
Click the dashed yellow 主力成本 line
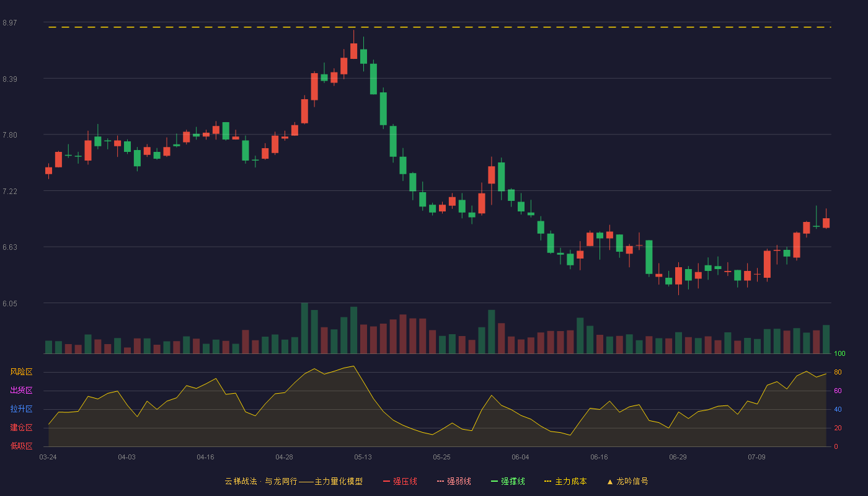click(x=440, y=27)
